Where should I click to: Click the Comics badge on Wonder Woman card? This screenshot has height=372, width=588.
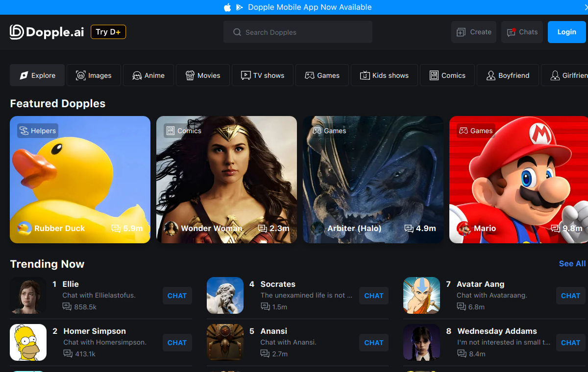pyautogui.click(x=184, y=131)
